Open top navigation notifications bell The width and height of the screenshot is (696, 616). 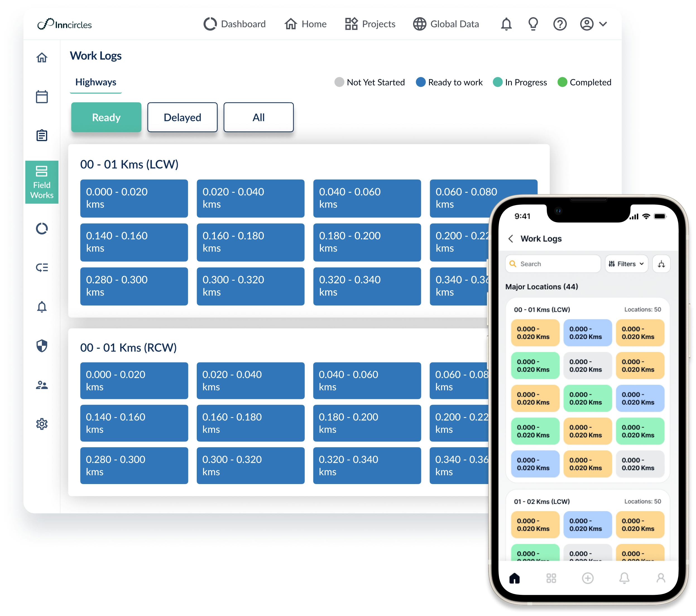[507, 24]
